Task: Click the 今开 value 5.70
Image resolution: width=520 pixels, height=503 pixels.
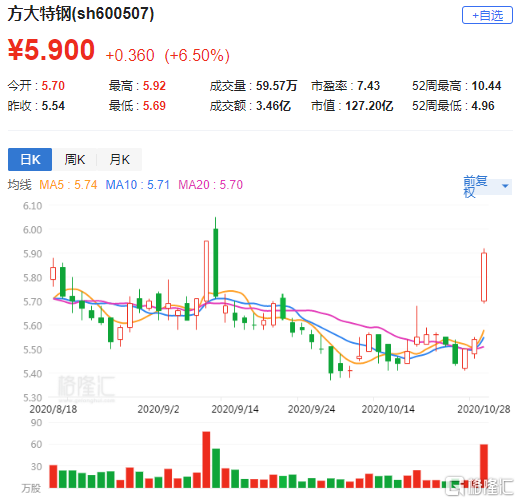Action: click(x=53, y=86)
